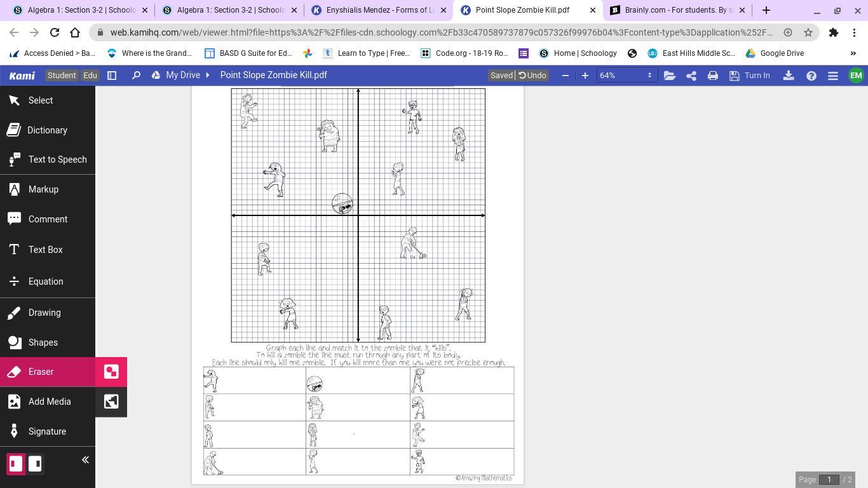The width and height of the screenshot is (868, 488).
Task: Open Code.org bookmark
Action: coord(465,53)
